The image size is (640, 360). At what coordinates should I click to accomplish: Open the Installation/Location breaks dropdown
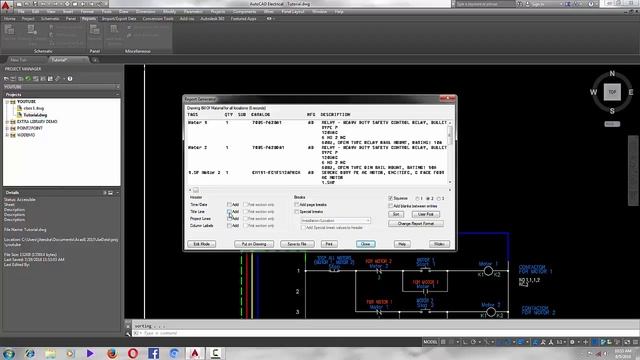click(335, 220)
